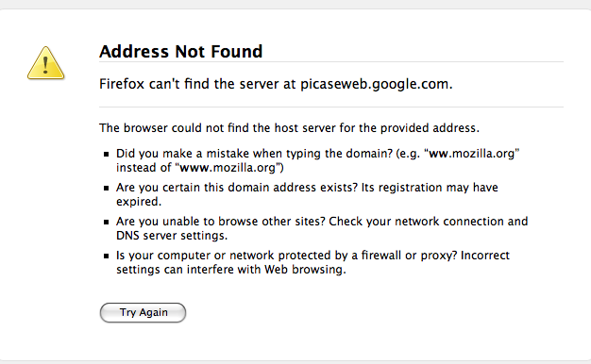
Task: Click bullet marker beside "Are you unable to browse"
Action: pos(107,222)
